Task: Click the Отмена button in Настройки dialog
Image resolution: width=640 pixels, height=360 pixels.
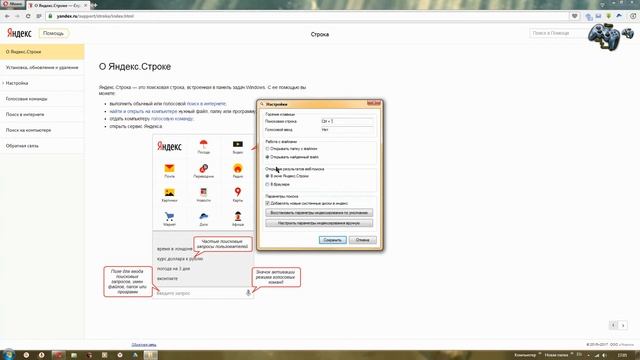Action: coord(362,240)
